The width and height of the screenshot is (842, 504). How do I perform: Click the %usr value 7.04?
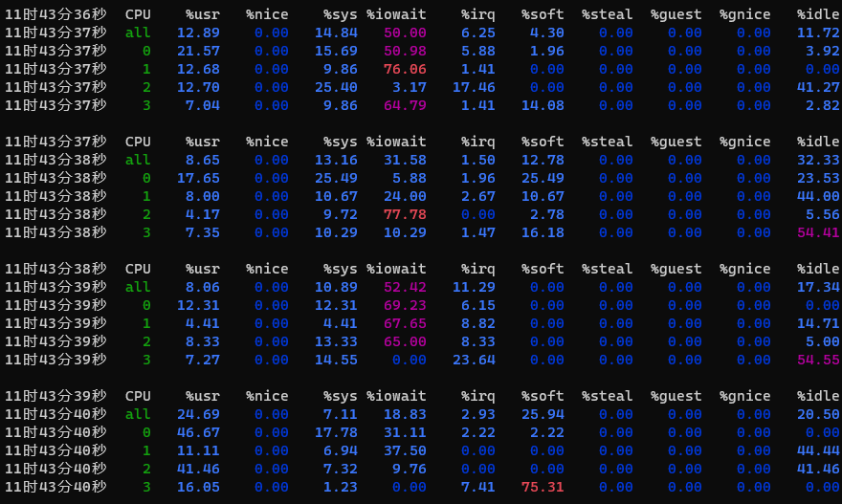pos(203,105)
